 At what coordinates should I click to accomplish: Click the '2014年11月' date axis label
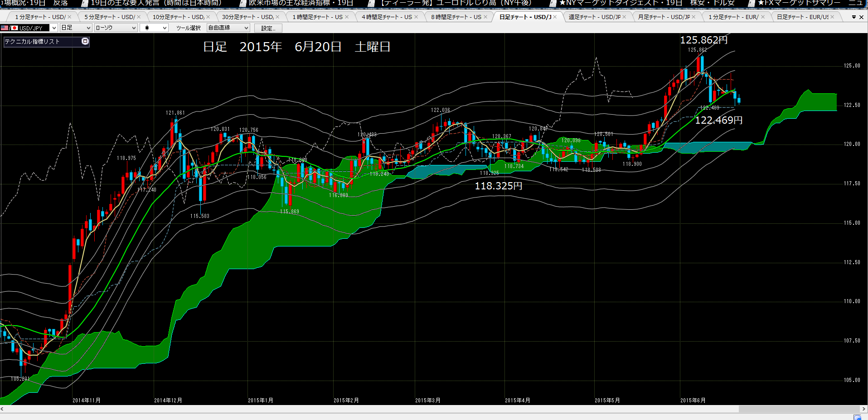click(86, 401)
